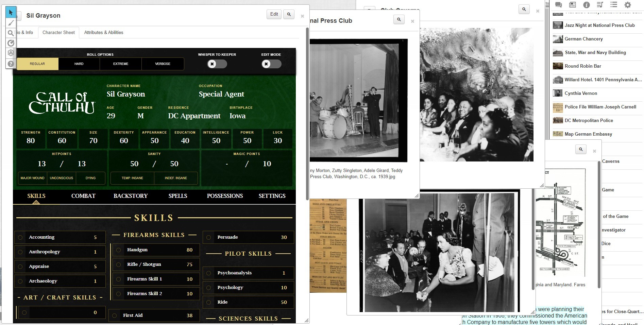The image size is (644, 325).
Task: Mark the Indef. Insane status
Action: tap(176, 178)
